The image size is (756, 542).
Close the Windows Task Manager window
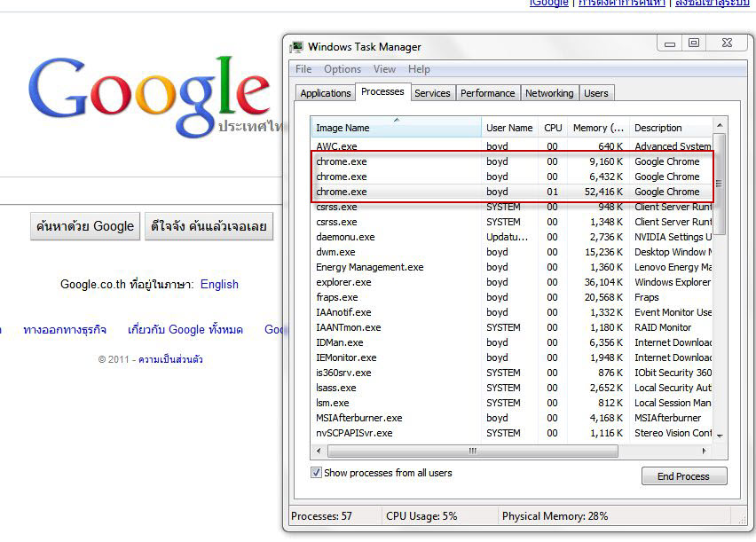coord(727,43)
